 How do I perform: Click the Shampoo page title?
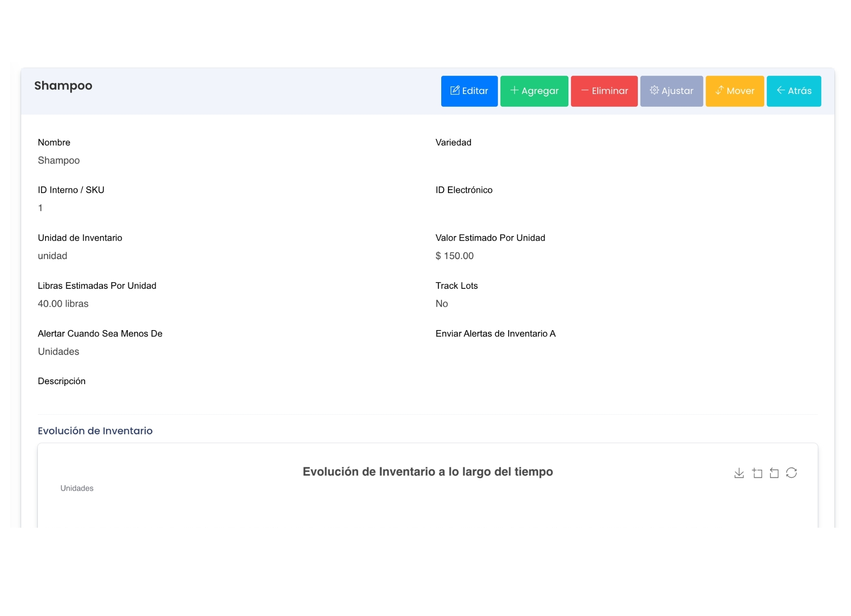pyautogui.click(x=63, y=86)
